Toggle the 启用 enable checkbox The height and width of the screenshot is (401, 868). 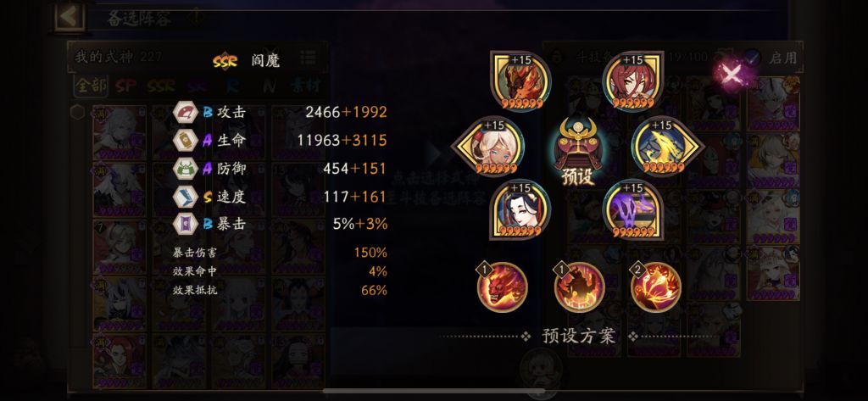[752, 57]
